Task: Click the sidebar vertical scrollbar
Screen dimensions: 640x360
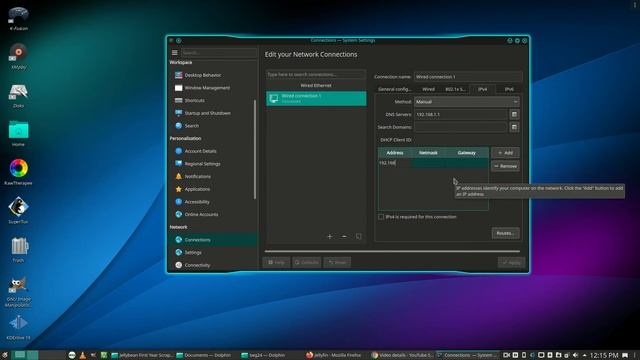Action: [255, 149]
